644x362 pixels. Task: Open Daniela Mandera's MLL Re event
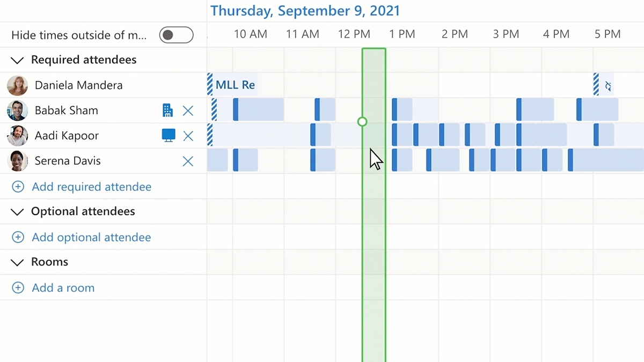tap(235, 85)
